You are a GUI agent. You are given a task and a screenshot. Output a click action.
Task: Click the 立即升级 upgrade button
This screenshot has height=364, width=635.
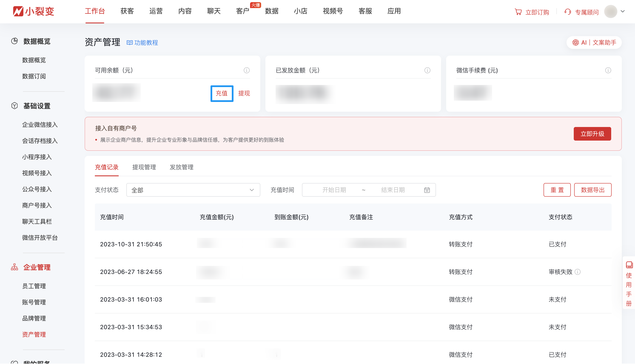click(x=592, y=134)
